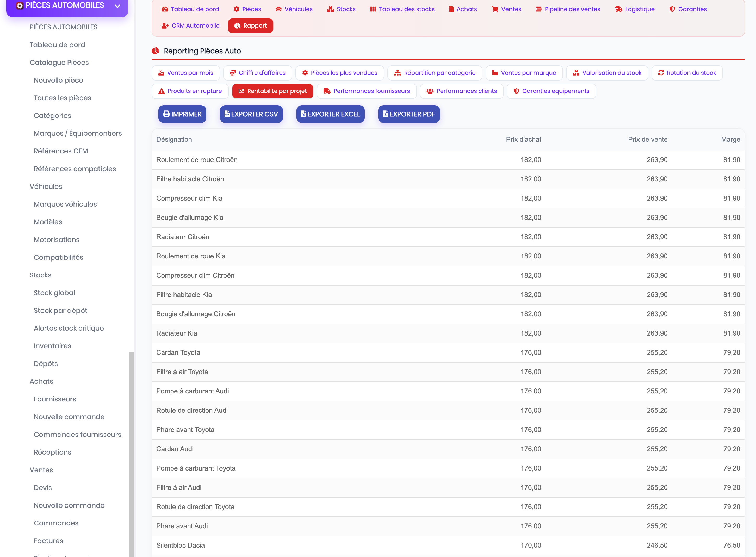
Task: Click the Pièces cog icon in top nav
Action: (x=237, y=9)
